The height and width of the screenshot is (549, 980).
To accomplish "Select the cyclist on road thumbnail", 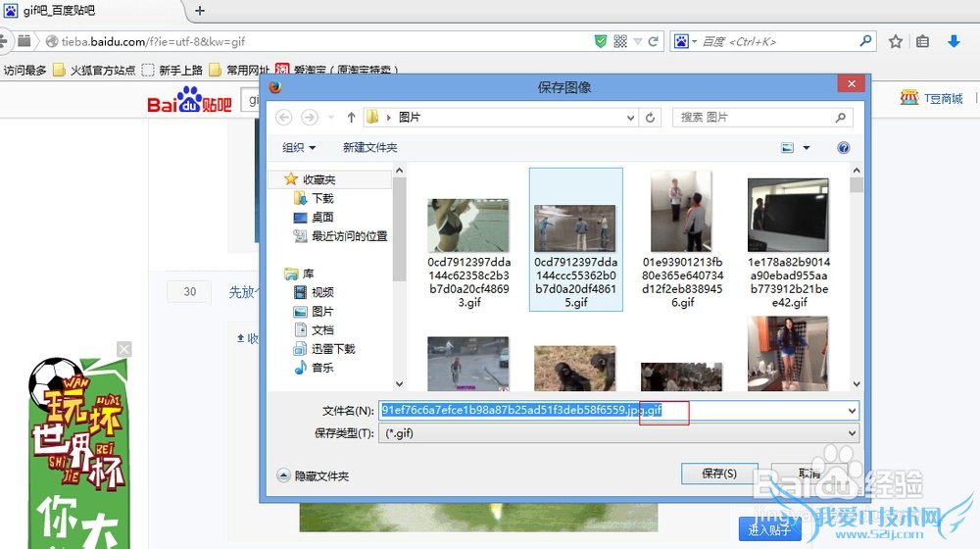I will [468, 364].
